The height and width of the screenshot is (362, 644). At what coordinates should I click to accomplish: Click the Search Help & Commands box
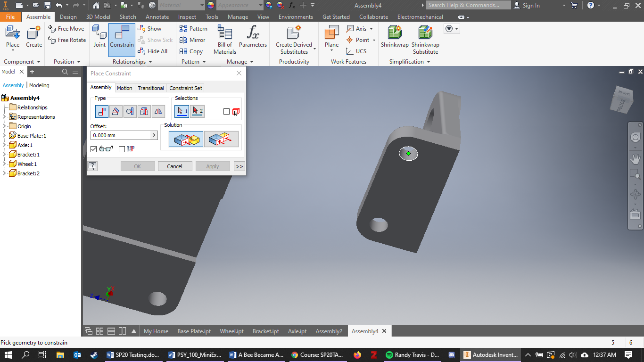click(x=468, y=5)
